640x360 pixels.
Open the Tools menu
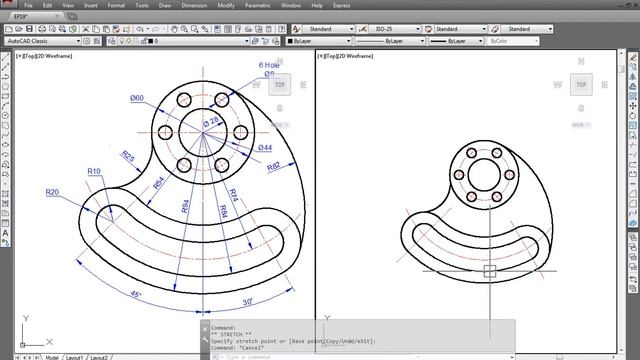pos(142,5)
